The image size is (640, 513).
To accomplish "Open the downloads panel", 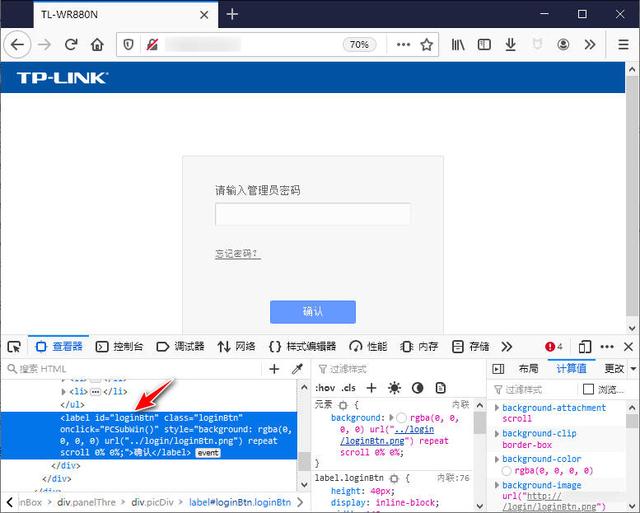I will click(510, 44).
